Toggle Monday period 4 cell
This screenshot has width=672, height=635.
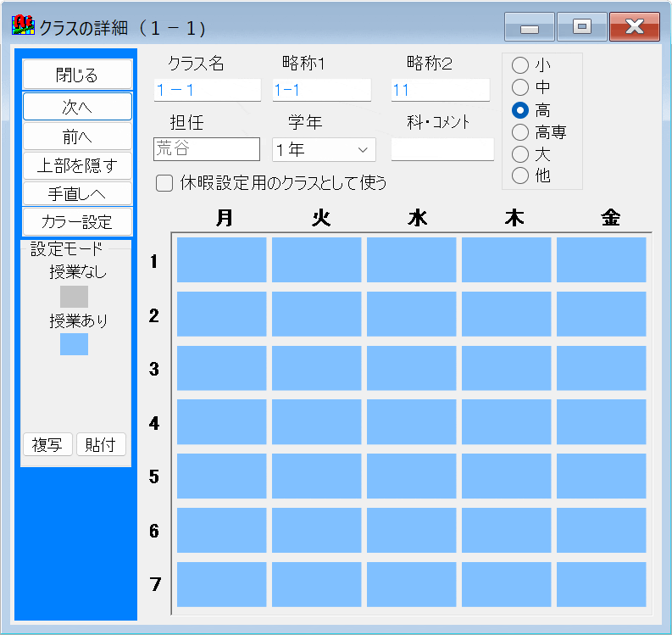(221, 422)
